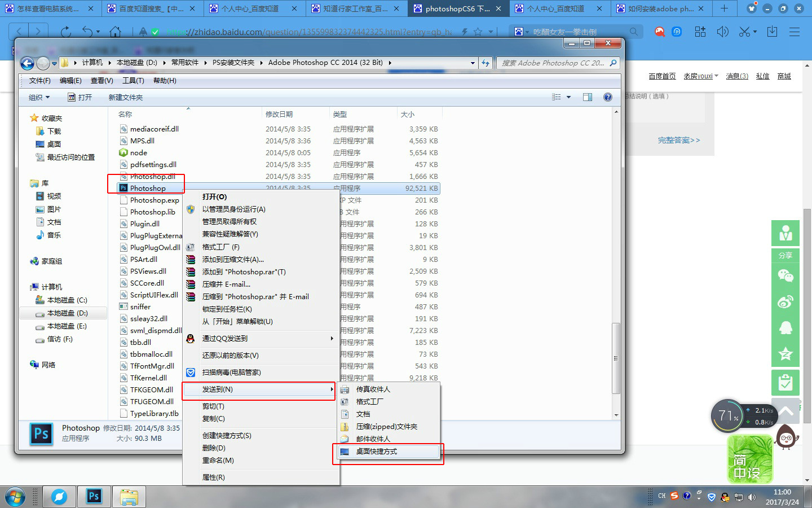This screenshot has height=508, width=812.
Task: Click the browser home icon
Action: (116, 32)
